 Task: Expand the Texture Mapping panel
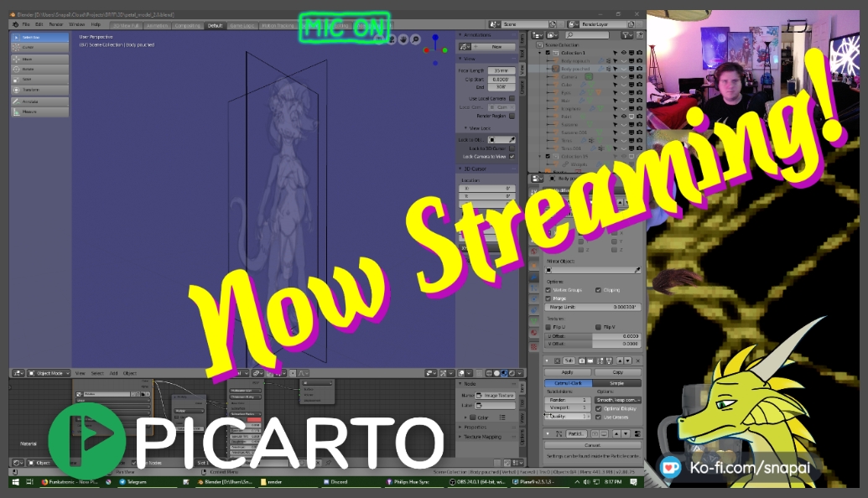coord(460,437)
